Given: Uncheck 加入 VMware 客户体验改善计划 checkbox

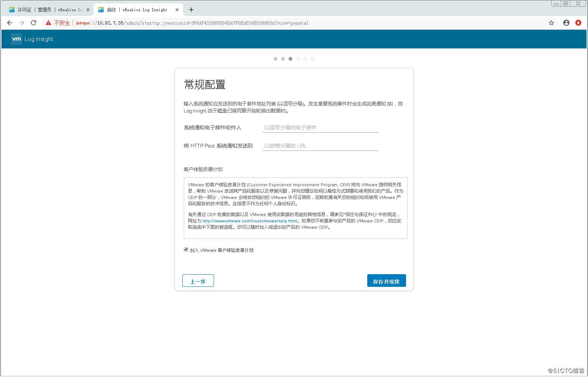Looking at the screenshot, I should pyautogui.click(x=186, y=250).
